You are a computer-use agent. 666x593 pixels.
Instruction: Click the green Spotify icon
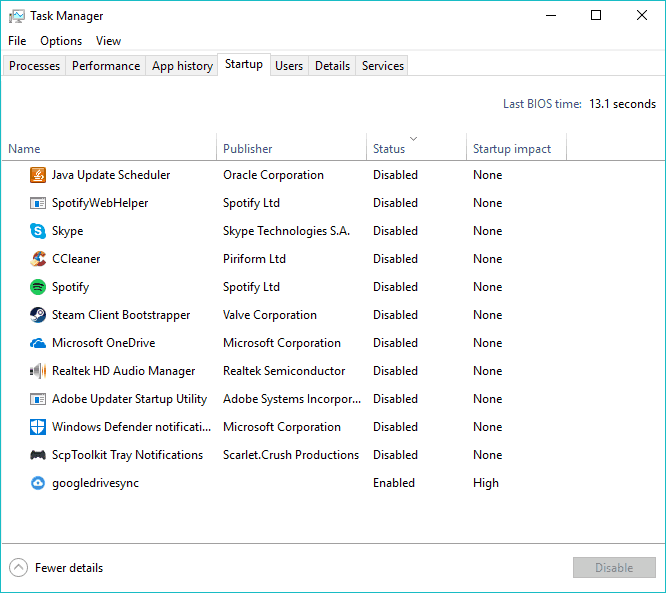click(x=38, y=287)
